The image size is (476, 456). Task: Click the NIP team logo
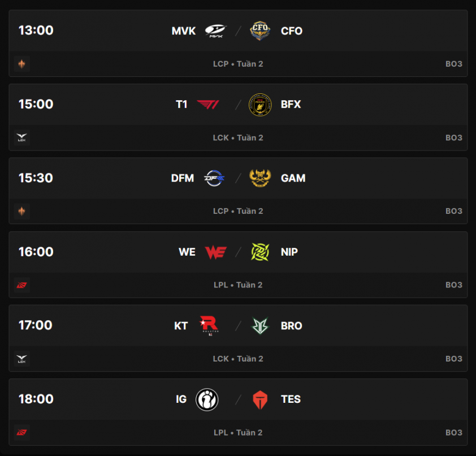(261, 252)
